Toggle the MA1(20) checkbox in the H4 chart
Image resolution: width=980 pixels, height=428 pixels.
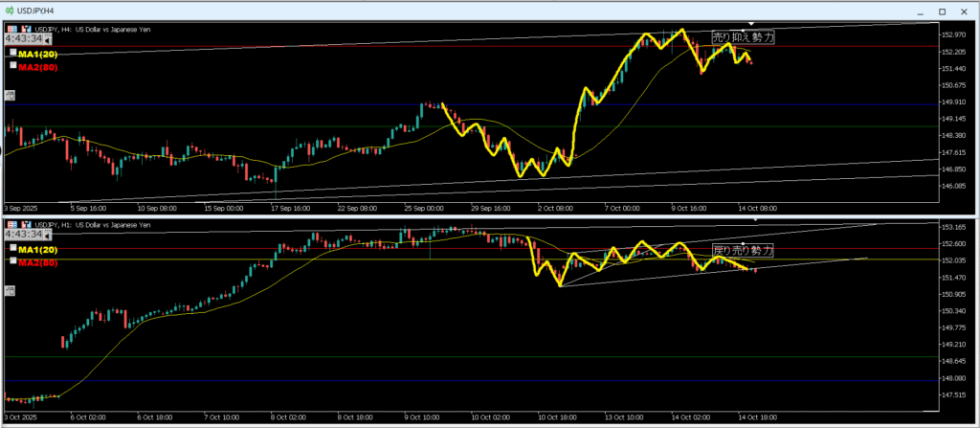[x=11, y=55]
